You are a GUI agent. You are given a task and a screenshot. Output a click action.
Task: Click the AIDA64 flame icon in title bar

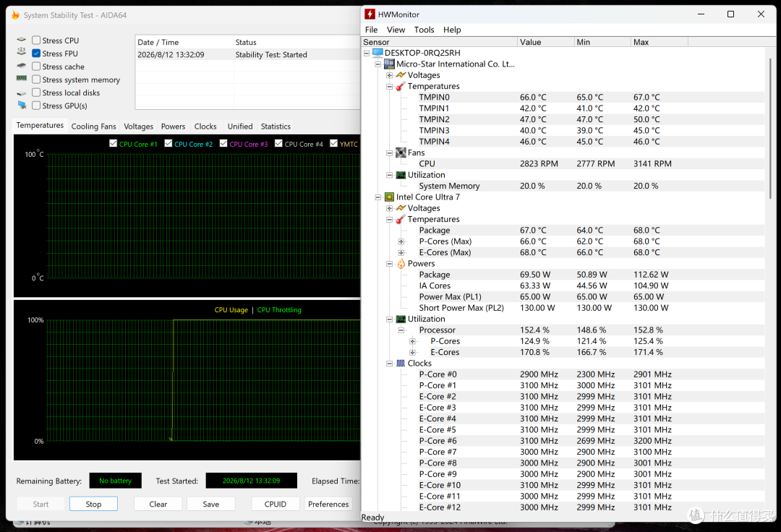coord(15,15)
